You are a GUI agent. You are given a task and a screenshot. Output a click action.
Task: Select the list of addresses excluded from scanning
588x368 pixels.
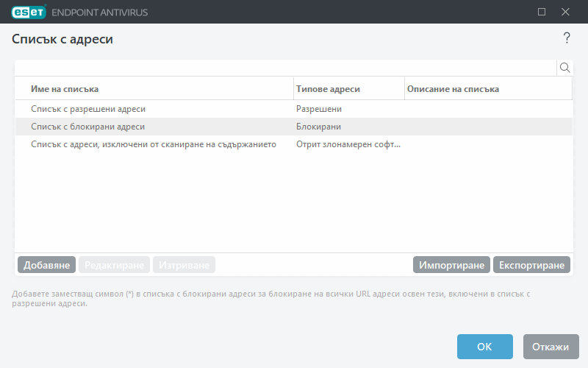(153, 144)
